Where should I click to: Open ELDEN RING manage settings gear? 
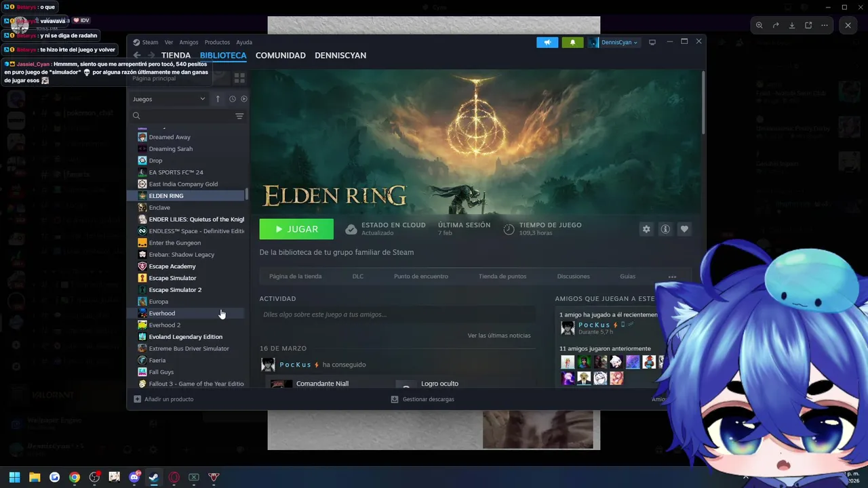click(646, 229)
